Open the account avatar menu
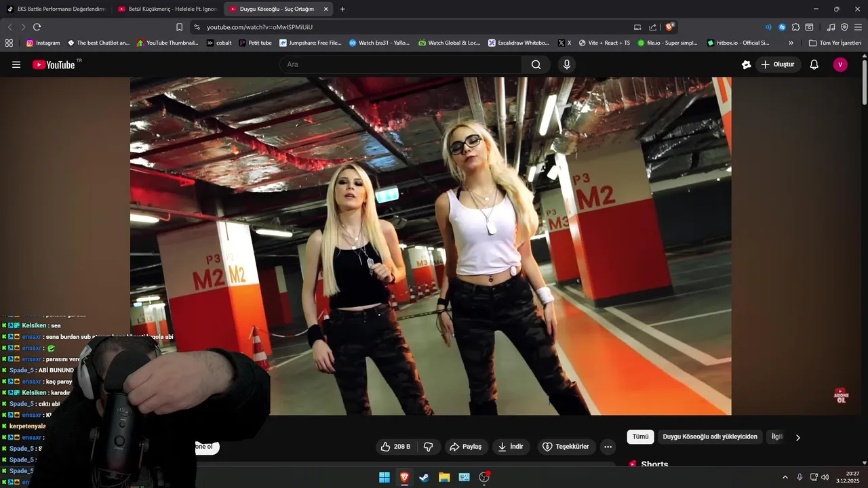 [840, 64]
